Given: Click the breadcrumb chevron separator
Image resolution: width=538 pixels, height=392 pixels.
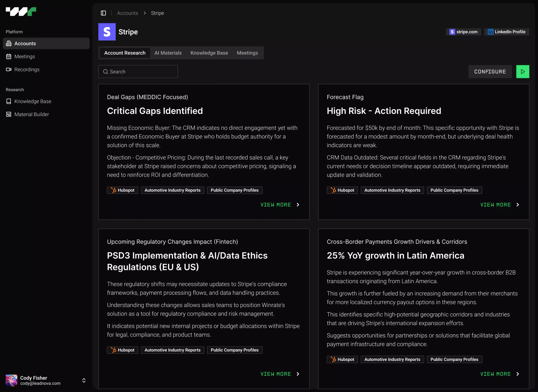Looking at the screenshot, I should coord(145,13).
